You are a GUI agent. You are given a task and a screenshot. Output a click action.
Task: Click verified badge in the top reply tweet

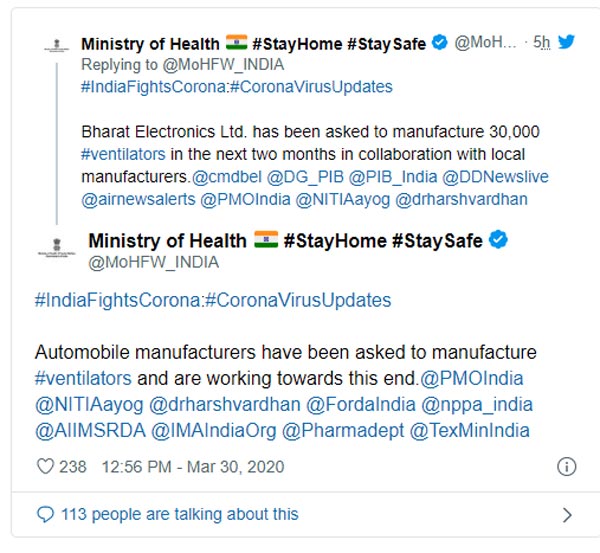point(440,42)
